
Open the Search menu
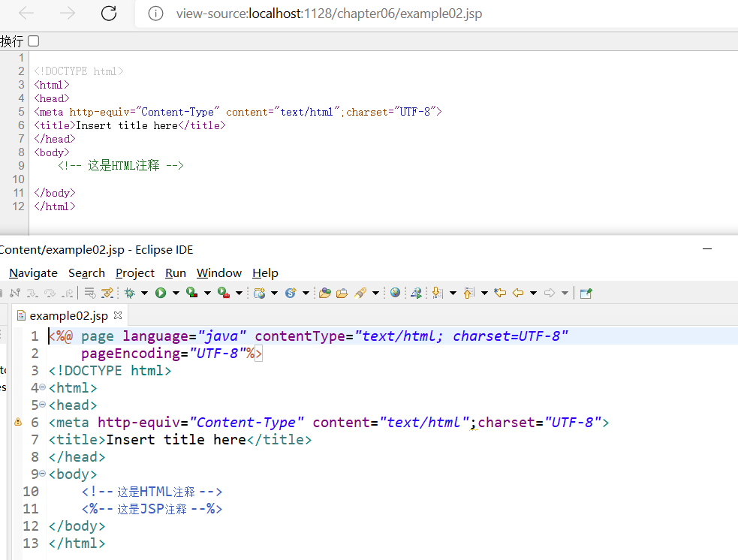click(x=86, y=273)
